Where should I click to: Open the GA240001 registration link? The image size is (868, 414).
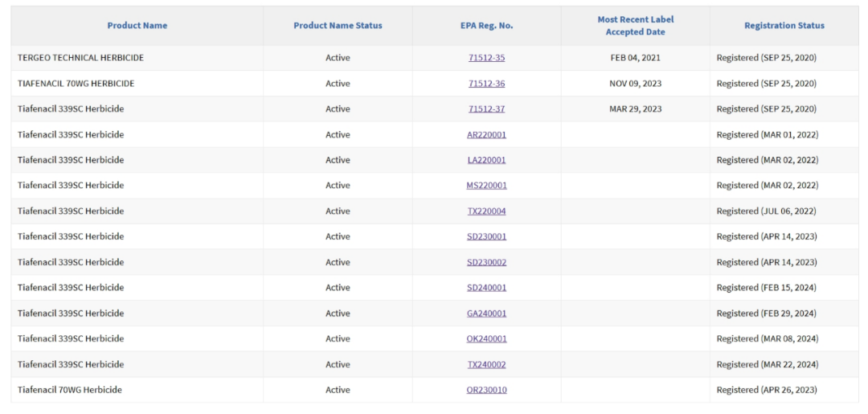(486, 314)
